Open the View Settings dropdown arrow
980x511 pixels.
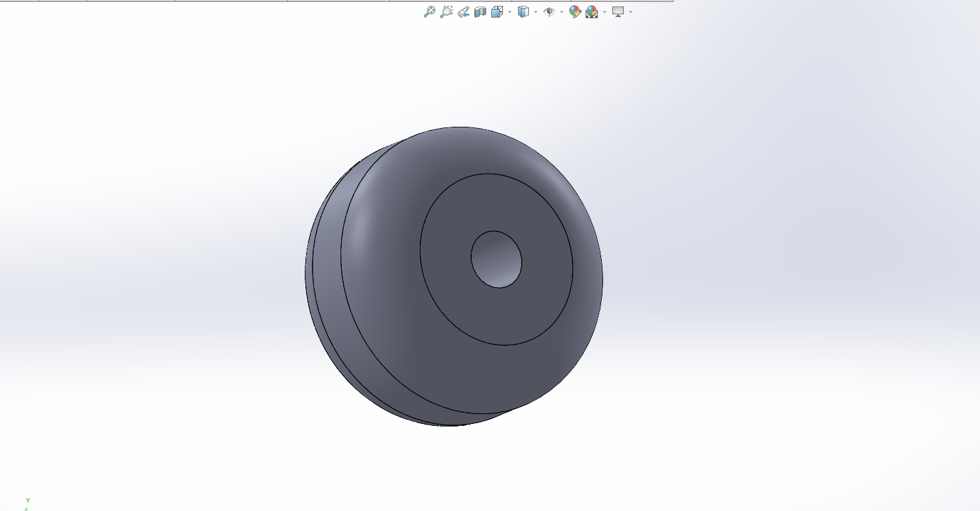[630, 12]
